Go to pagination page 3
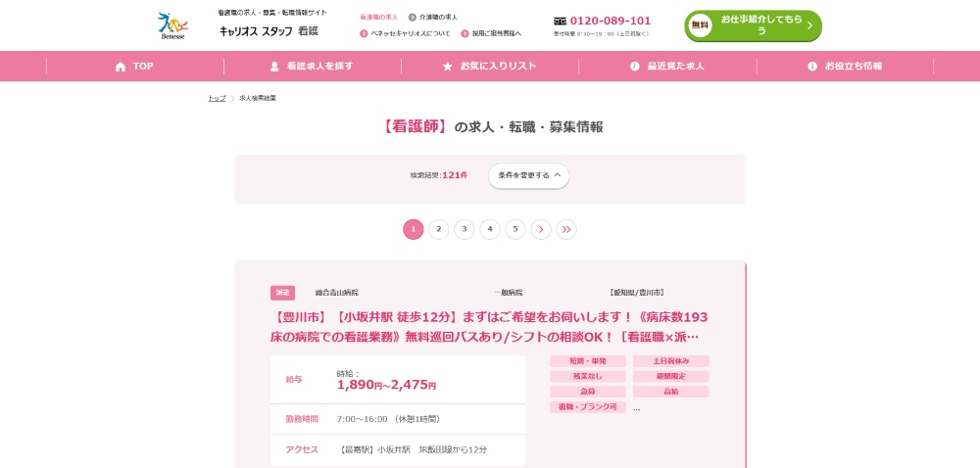Screen dimensions: 980x468 [x=465, y=230]
